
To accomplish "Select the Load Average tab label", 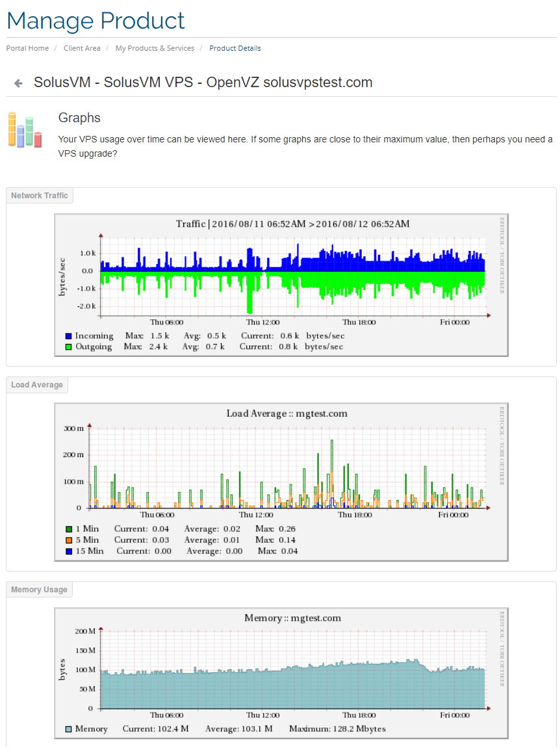I will coord(37,384).
